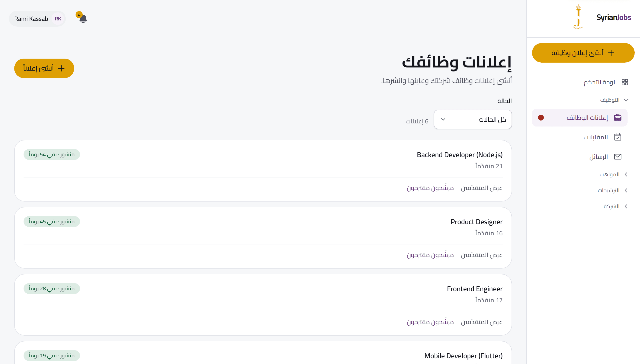Click the interviews calendar icon
The width and height of the screenshot is (640, 364).
618,137
